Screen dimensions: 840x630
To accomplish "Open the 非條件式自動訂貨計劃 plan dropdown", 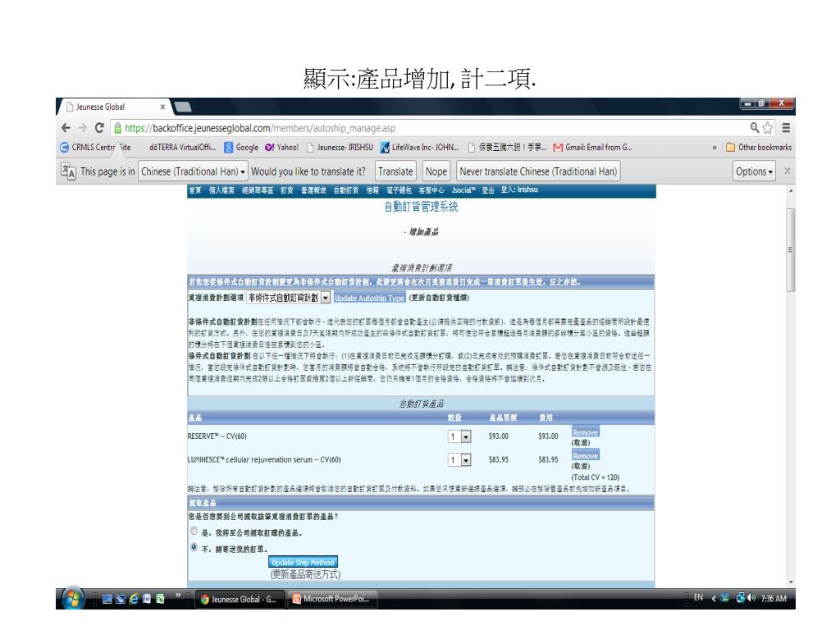I will (x=288, y=297).
